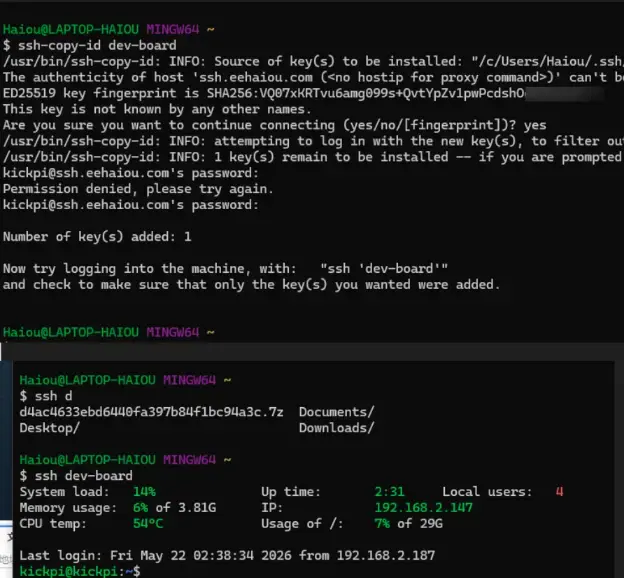Click the "ssh-copy-id dev-board" command line
This screenshot has height=578, width=624.
coord(97,45)
